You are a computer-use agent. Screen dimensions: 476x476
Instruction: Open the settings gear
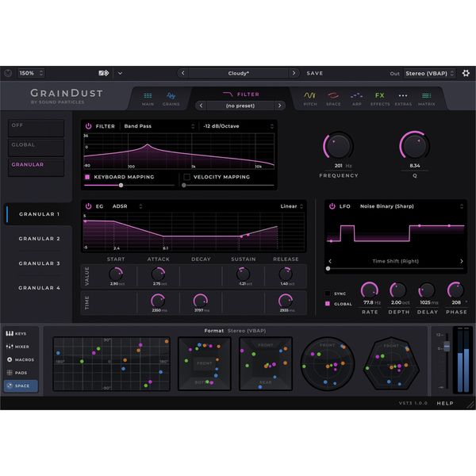(466, 73)
